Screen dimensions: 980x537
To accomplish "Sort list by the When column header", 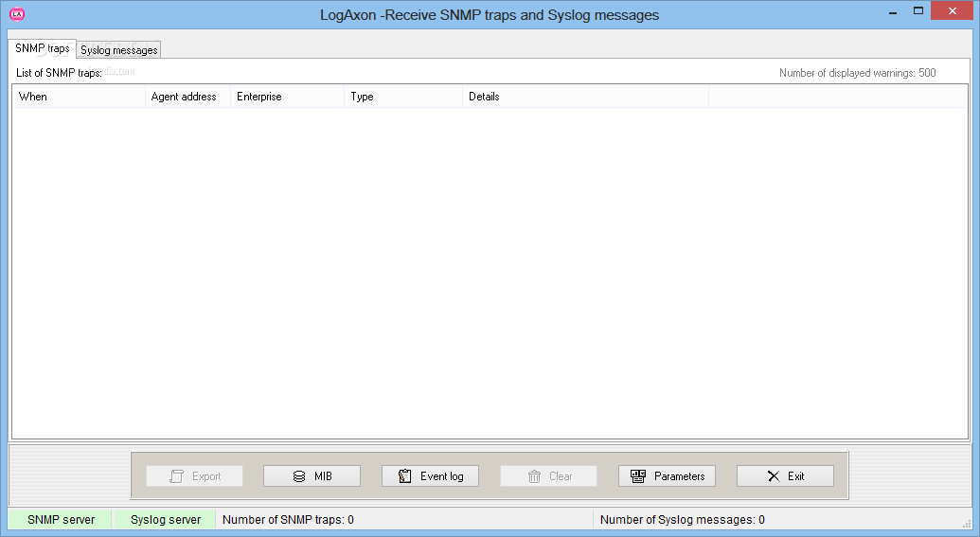I will point(79,97).
